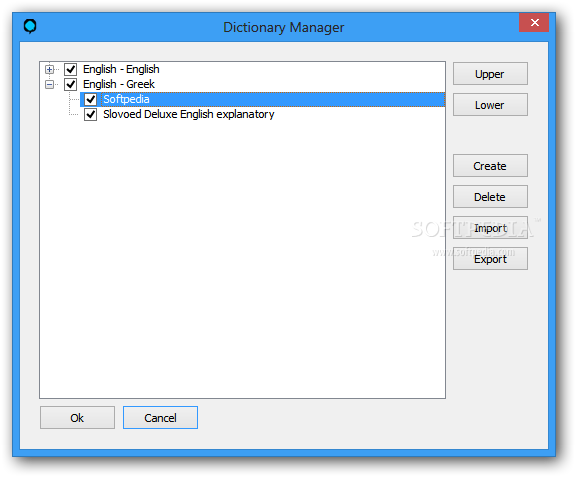This screenshot has width=576, height=477.
Task: Collapse the English - Greek tree node
Action: [49, 85]
